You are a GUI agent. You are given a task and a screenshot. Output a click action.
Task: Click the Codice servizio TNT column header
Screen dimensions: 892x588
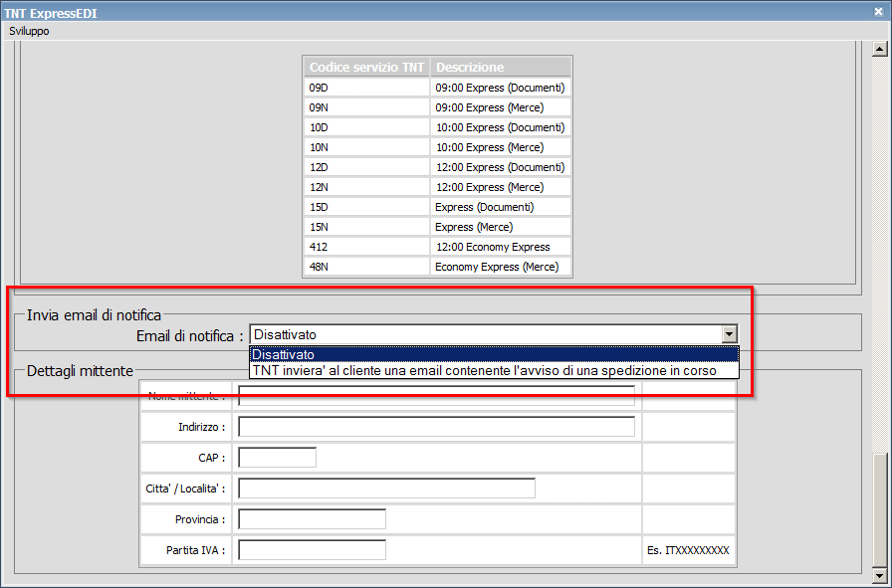[x=366, y=67]
